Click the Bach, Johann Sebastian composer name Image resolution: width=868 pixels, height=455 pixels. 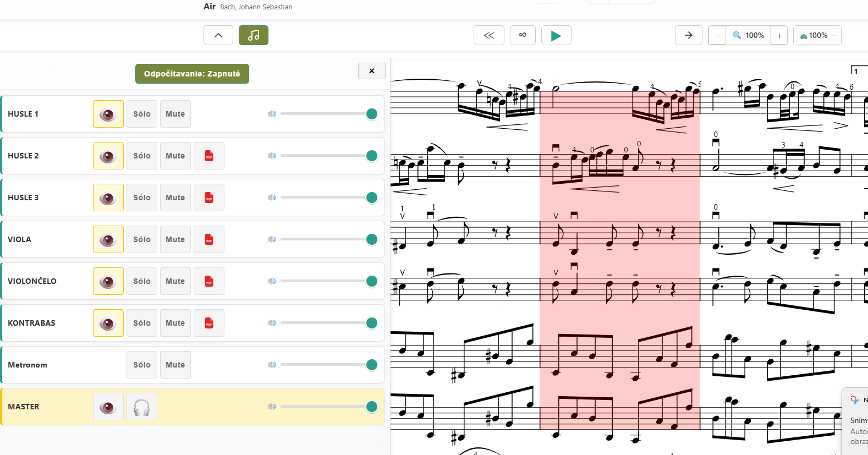[x=256, y=7]
